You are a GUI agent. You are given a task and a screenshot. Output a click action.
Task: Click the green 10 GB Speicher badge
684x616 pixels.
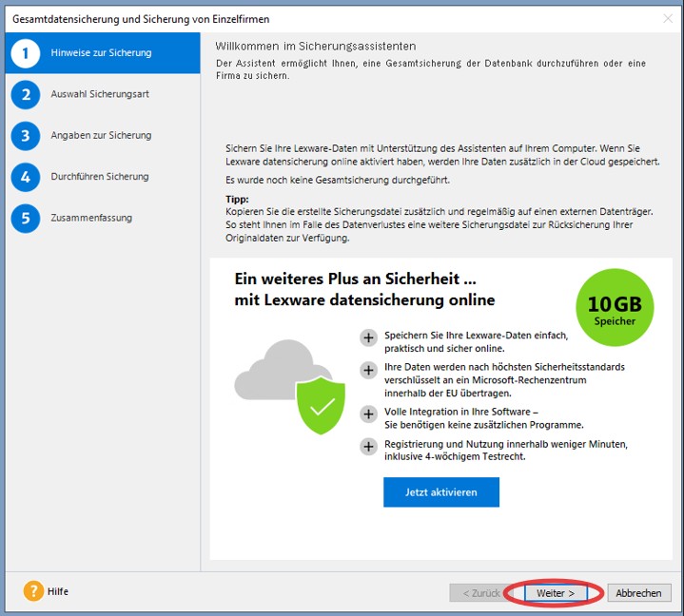[x=615, y=307]
